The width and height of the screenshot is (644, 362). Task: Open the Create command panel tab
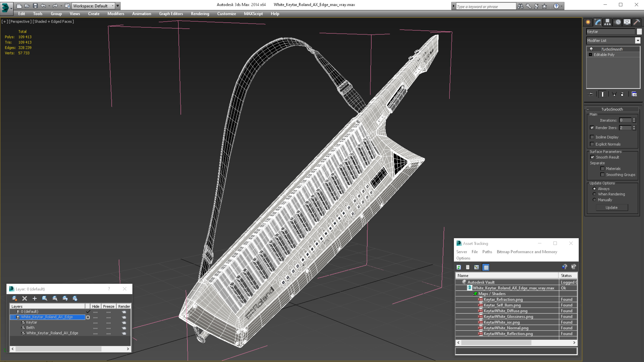(588, 22)
